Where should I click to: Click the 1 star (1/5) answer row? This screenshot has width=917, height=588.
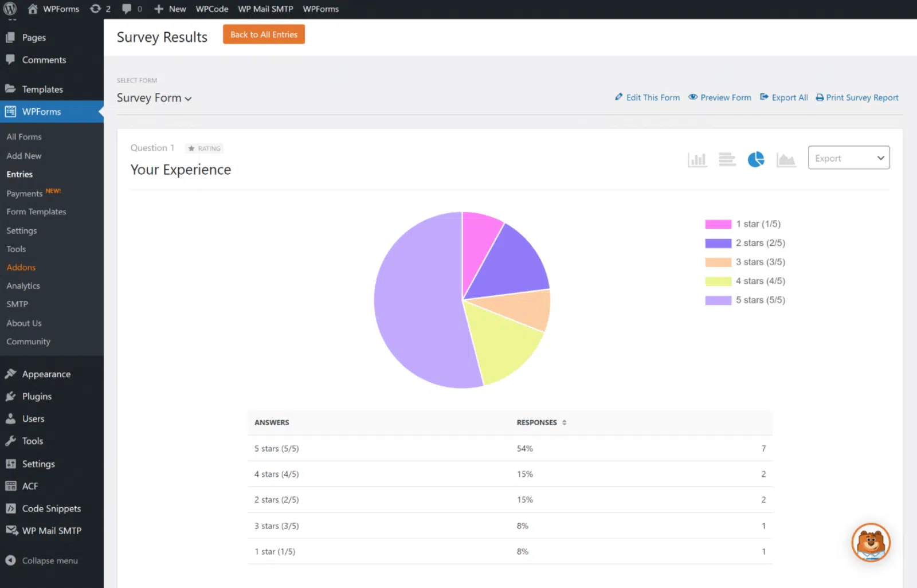coord(510,551)
